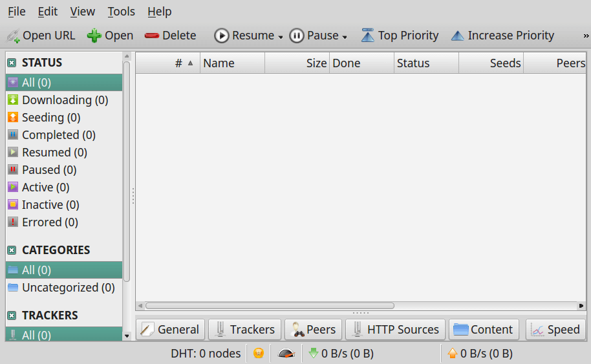Click the All status filter star icon
Screen dimensions: 591x364
pyautogui.click(x=13, y=82)
